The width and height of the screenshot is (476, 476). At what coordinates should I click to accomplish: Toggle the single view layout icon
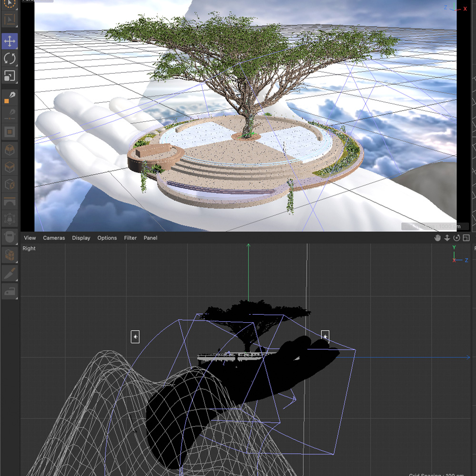tap(466, 238)
